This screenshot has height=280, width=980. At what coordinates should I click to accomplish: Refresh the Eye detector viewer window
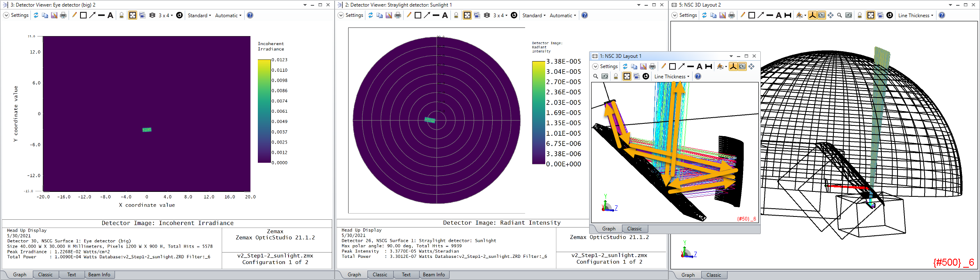point(36,15)
